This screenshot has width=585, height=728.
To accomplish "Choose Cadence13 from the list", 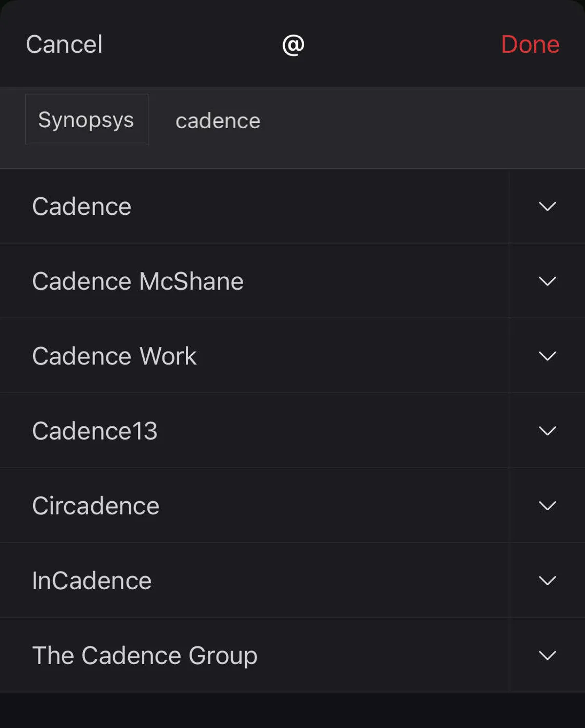I will (x=95, y=431).
